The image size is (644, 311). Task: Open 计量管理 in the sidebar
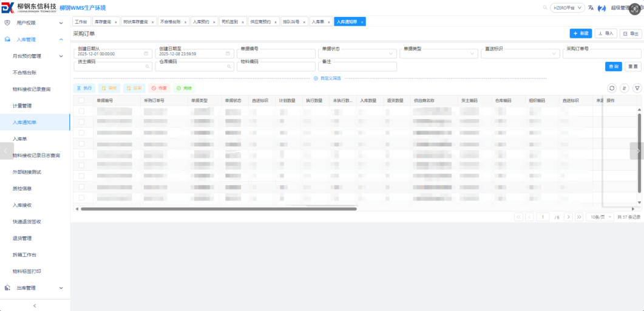tap(22, 106)
